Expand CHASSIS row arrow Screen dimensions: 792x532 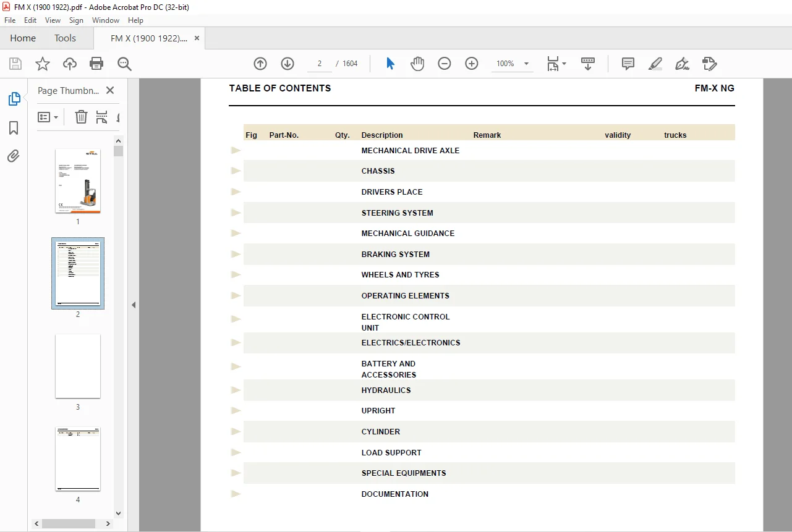pyautogui.click(x=236, y=171)
